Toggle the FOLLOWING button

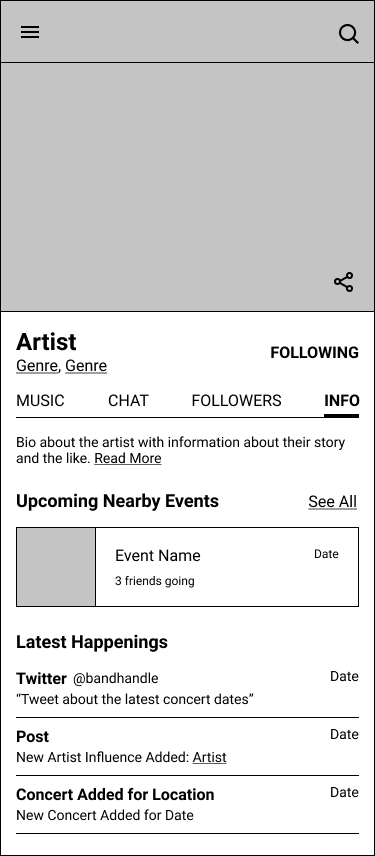[x=314, y=353]
